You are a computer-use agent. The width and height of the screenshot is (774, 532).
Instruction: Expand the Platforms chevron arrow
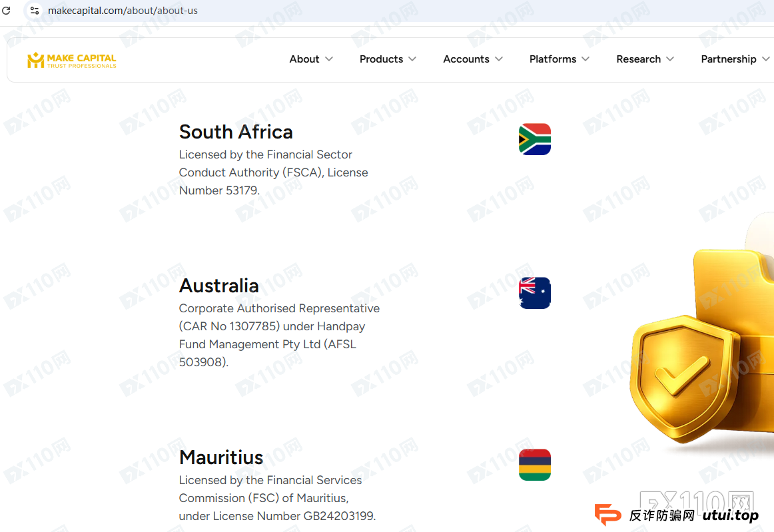585,59
